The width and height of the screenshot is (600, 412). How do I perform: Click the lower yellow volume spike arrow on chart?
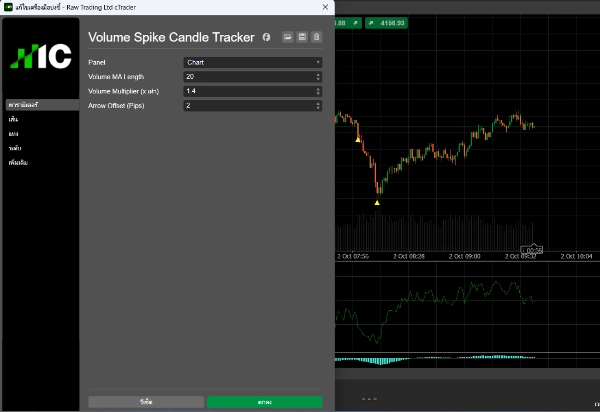click(377, 203)
